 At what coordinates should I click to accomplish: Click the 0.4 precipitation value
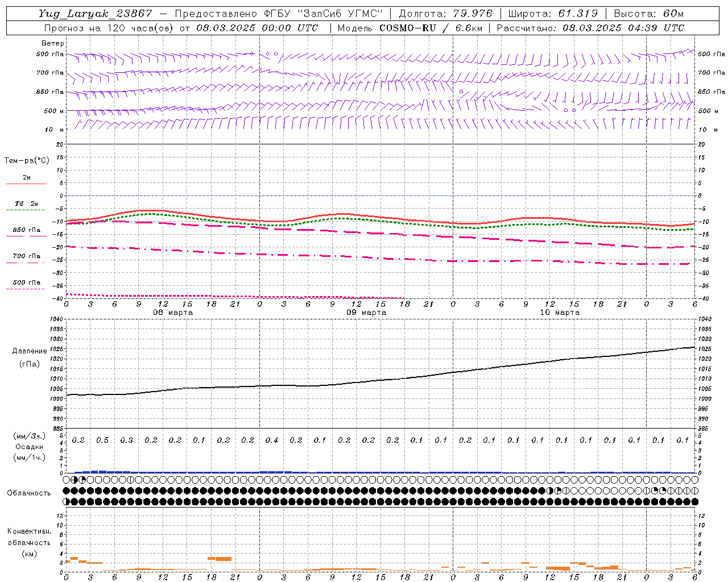[x=272, y=440]
